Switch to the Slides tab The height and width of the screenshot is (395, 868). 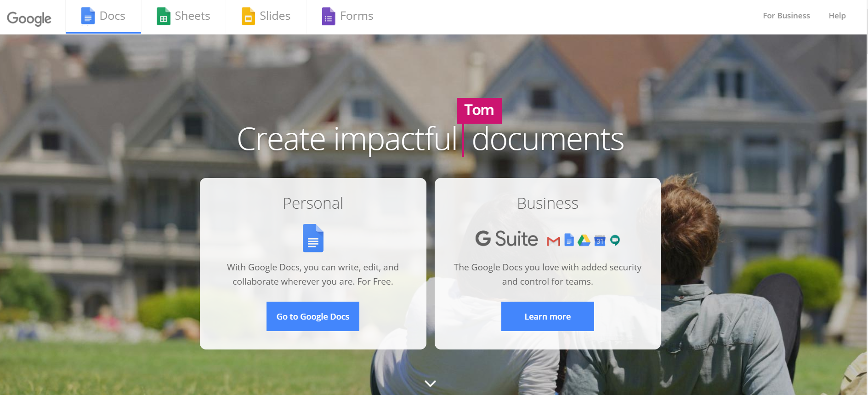(x=266, y=17)
